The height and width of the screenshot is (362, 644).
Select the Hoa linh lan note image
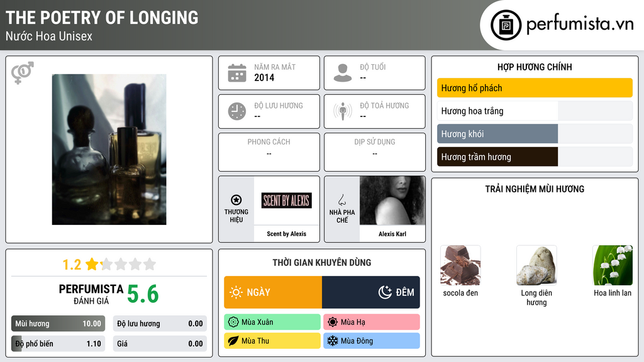(613, 266)
